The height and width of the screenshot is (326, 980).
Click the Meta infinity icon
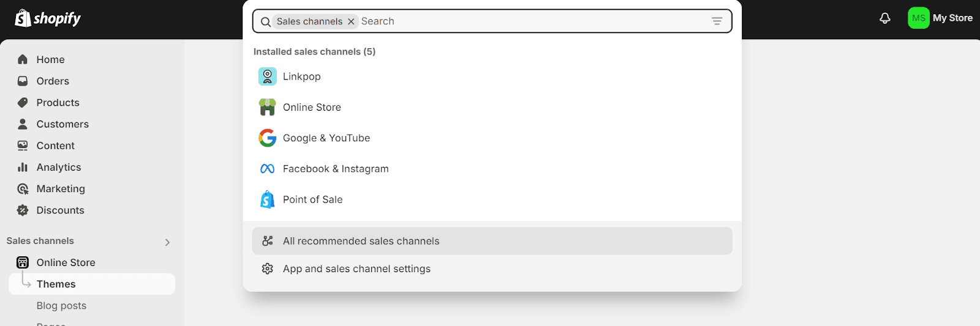point(267,169)
